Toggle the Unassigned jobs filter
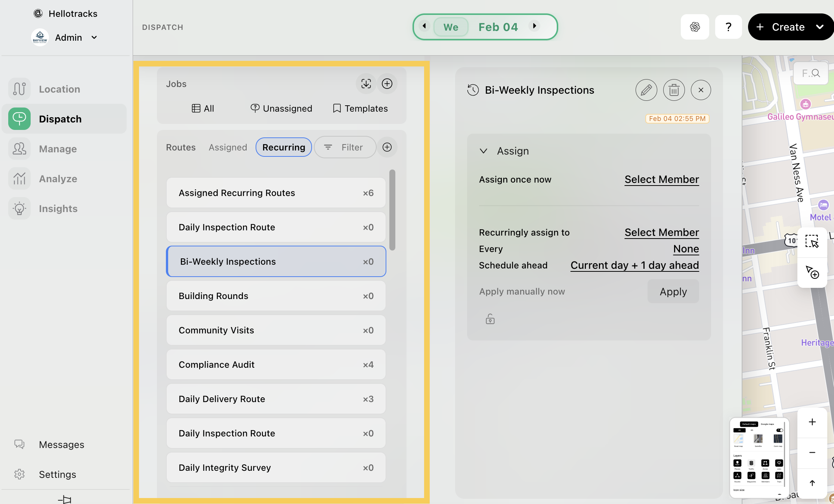 281,108
